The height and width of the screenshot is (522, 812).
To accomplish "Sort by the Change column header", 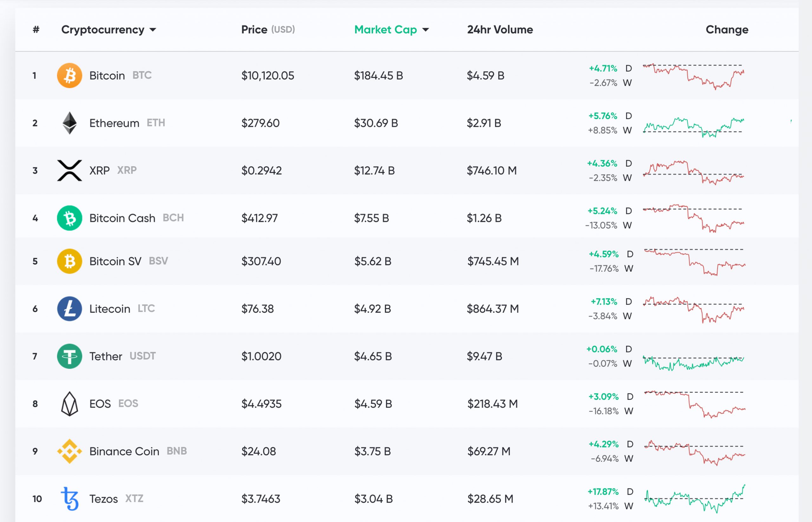I will click(727, 29).
